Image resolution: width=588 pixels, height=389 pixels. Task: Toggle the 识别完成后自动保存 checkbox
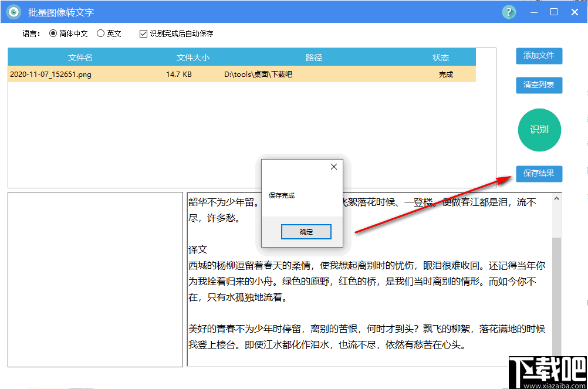[x=143, y=33]
